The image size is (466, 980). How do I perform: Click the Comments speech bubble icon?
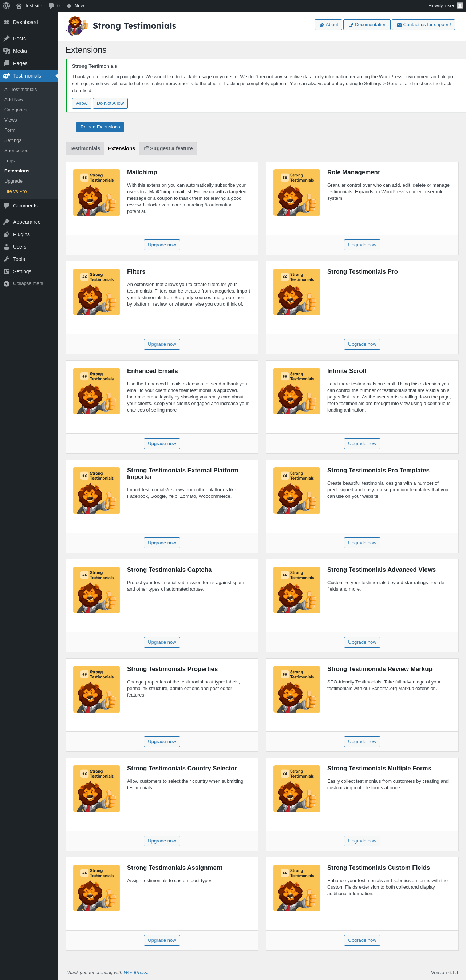(7, 206)
